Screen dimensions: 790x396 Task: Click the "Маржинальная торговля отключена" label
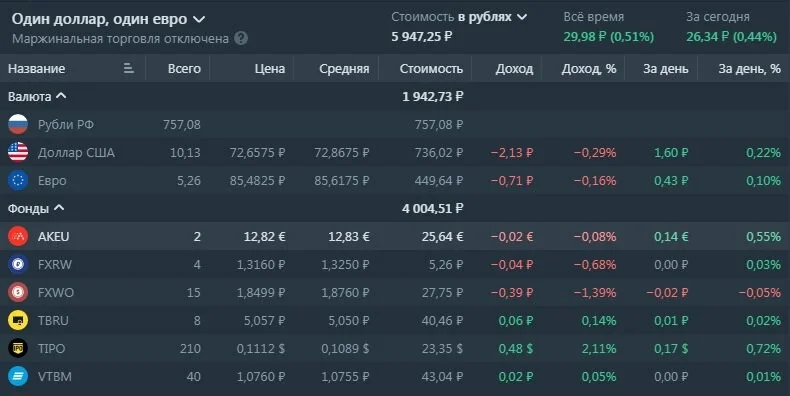coord(120,38)
